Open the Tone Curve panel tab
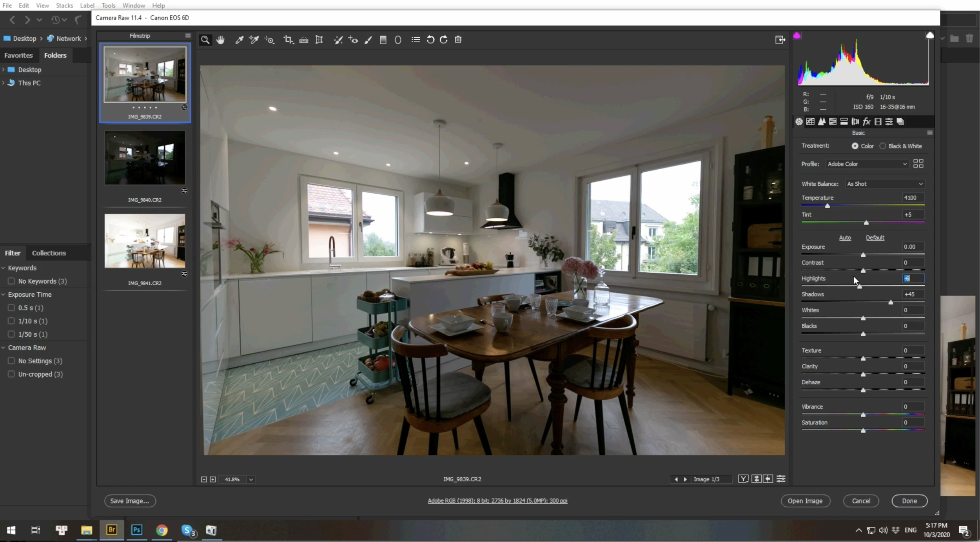The height and width of the screenshot is (542, 980). coord(810,121)
